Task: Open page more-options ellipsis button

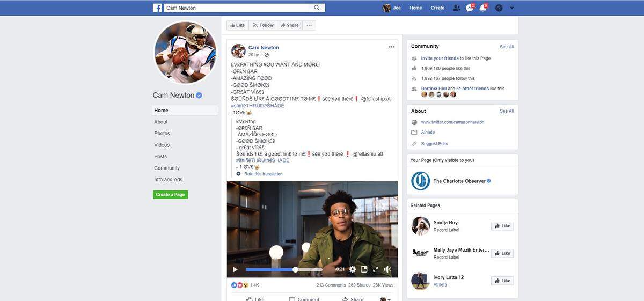Action: [x=309, y=25]
